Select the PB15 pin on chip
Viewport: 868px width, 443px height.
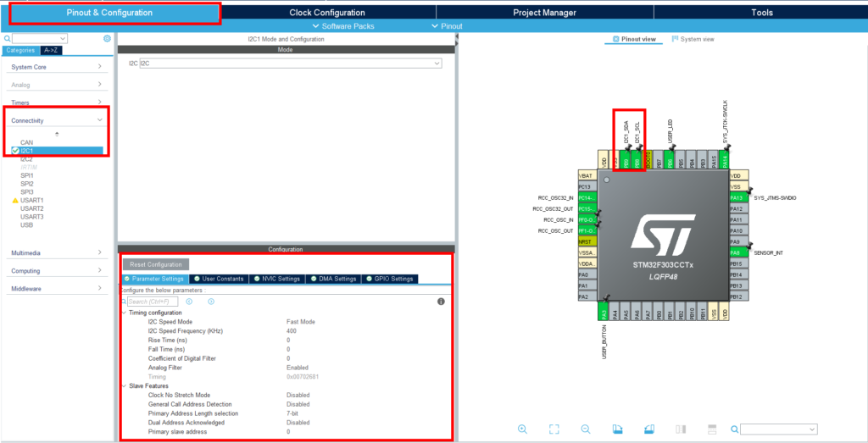739,263
